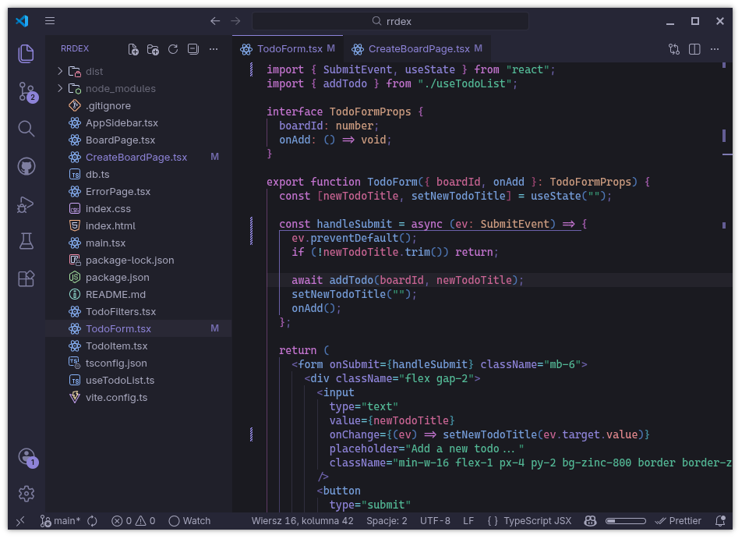Open index.css file

tap(139, 208)
